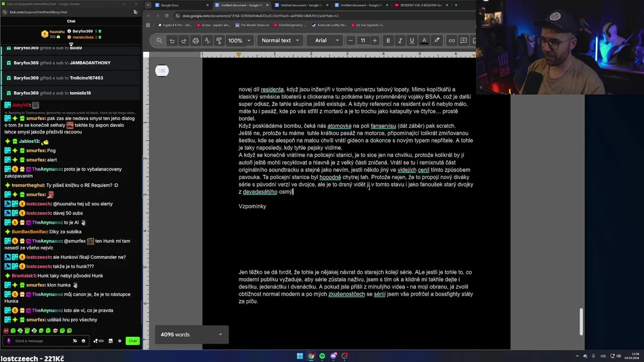The image size is (644, 362).
Task: Close the active Untitled document tab
Action: click(267, 5)
